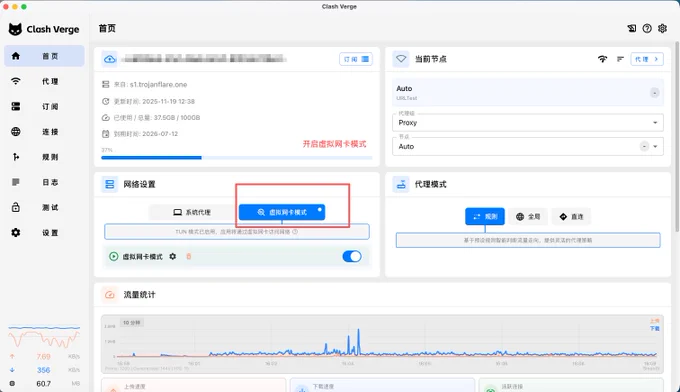Click the delay chip on Auto card
Screen dimensions: 680x392
pos(654,92)
